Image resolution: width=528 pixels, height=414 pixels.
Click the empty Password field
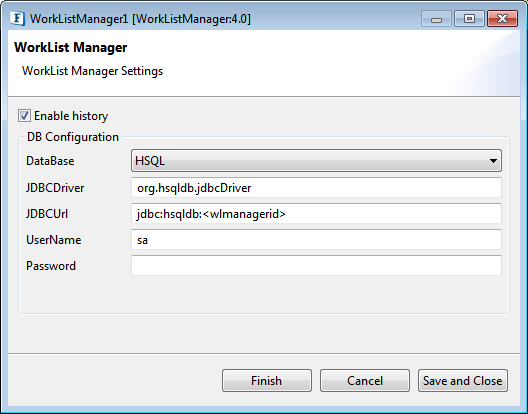tap(316, 266)
